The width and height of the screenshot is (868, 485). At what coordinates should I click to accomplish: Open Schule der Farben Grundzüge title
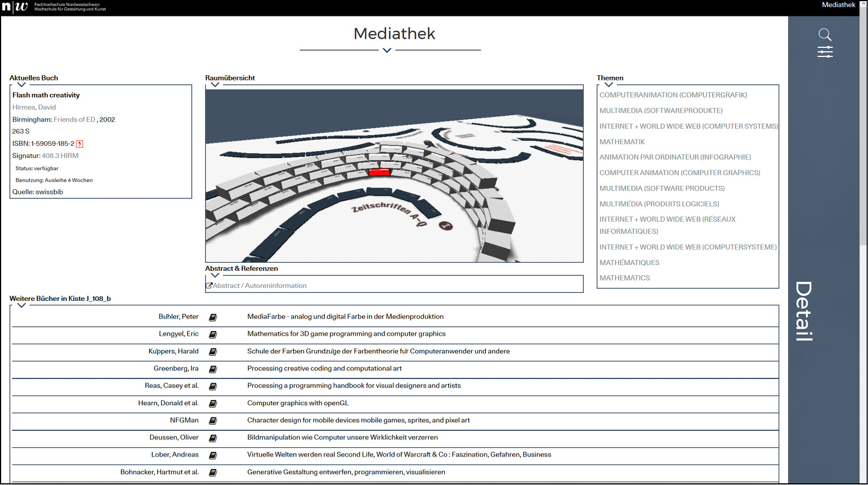click(x=378, y=352)
